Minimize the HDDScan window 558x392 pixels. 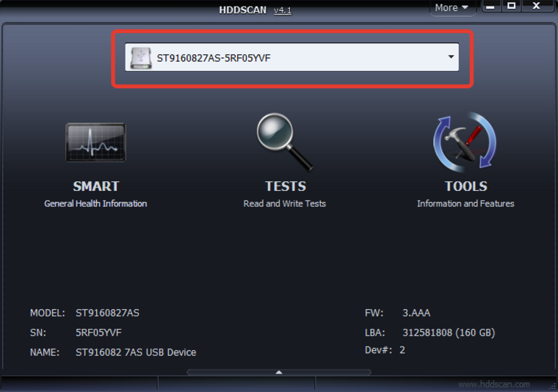pyautogui.click(x=490, y=6)
